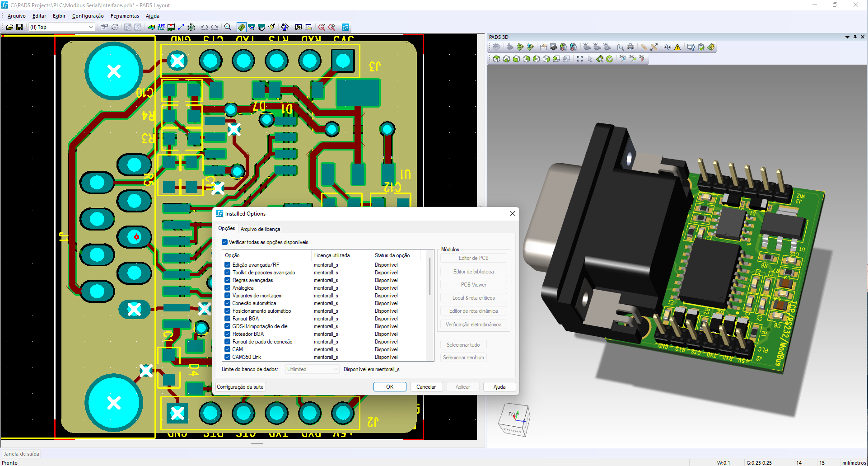The width and height of the screenshot is (868, 466).
Task: Open the Exibir menu
Action: click(x=59, y=16)
